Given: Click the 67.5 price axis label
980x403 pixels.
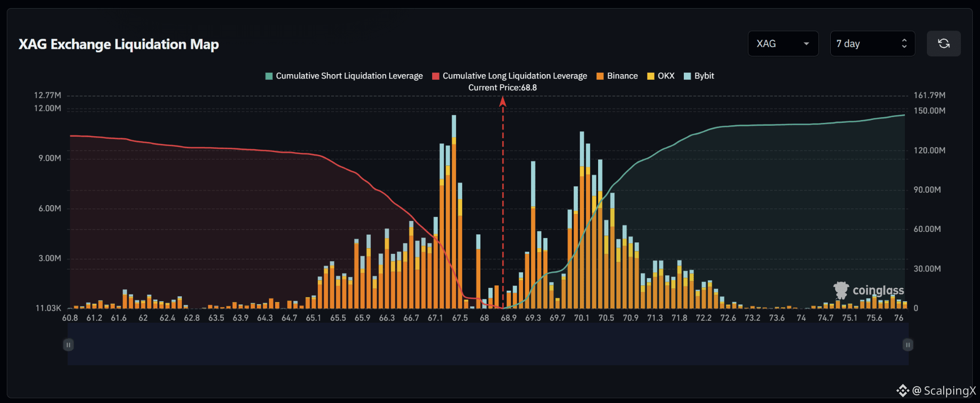Looking at the screenshot, I should click(x=460, y=318).
